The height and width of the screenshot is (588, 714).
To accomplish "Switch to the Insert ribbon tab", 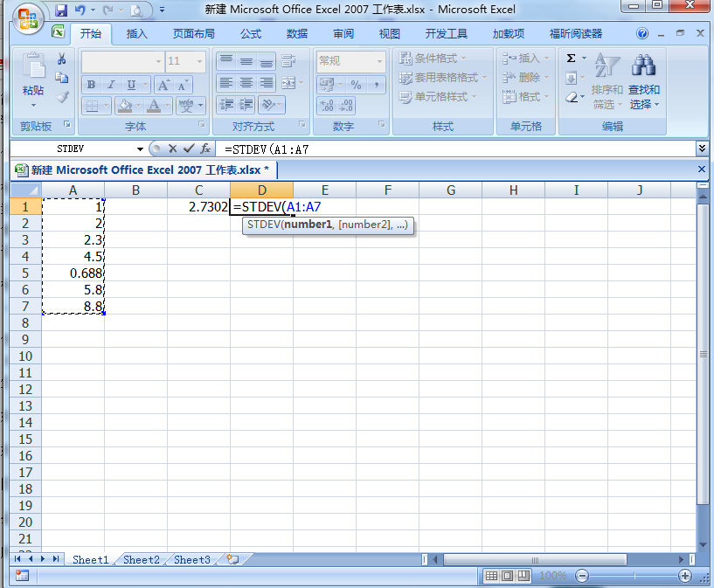I will pyautogui.click(x=137, y=34).
